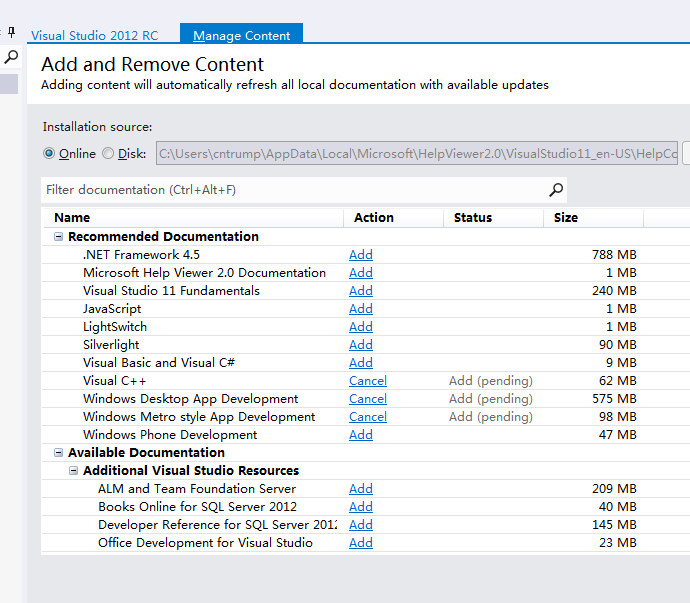Click the 'JavaScript' row name
Viewport: 690px width, 603px height.
[x=112, y=309]
